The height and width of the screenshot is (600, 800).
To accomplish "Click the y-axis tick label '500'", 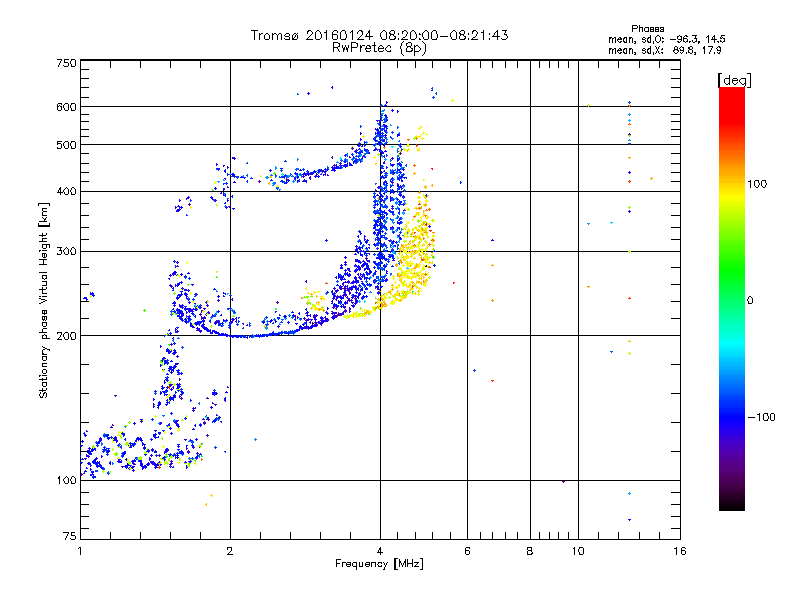I will [x=66, y=145].
